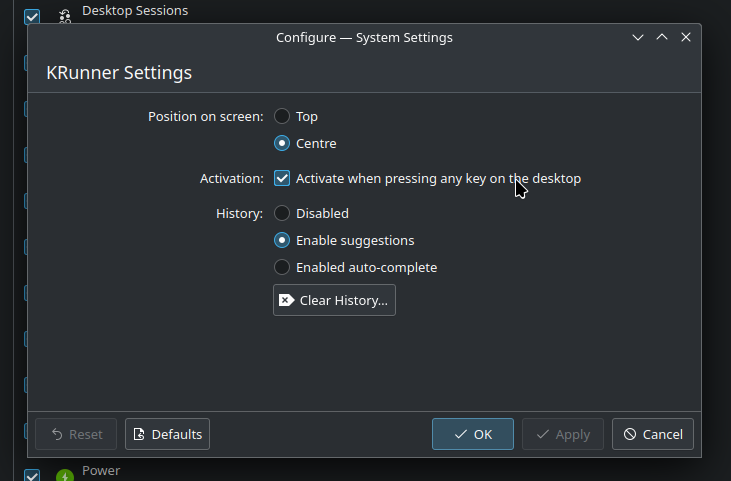Close the Configure dialog window
This screenshot has width=731, height=481.
pyautogui.click(x=686, y=37)
